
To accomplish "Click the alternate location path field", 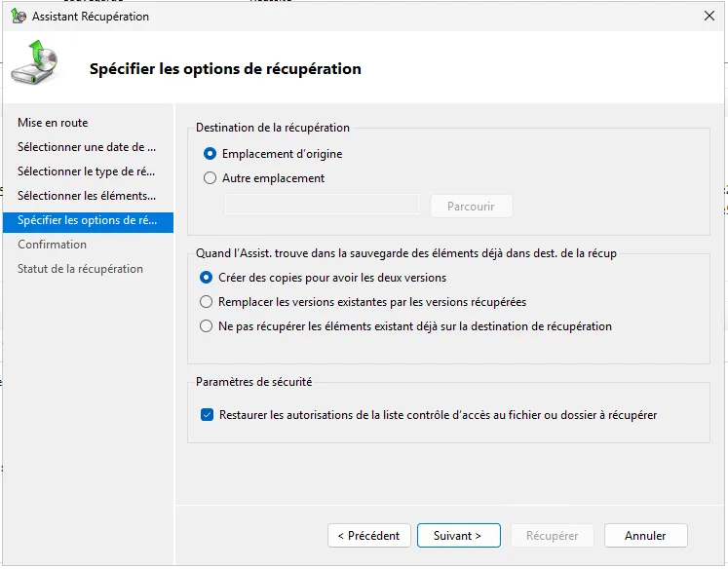I will point(322,206).
